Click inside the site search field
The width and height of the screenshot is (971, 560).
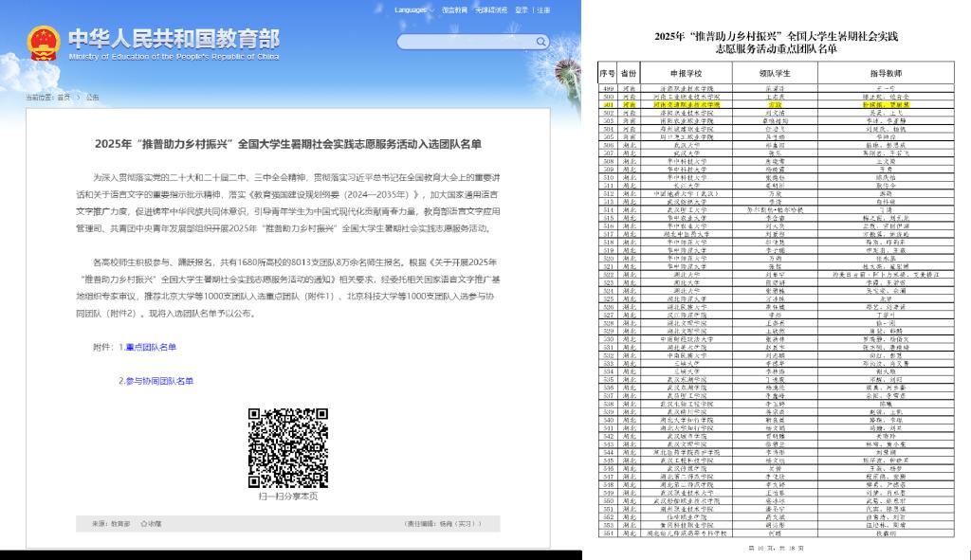coord(465,42)
